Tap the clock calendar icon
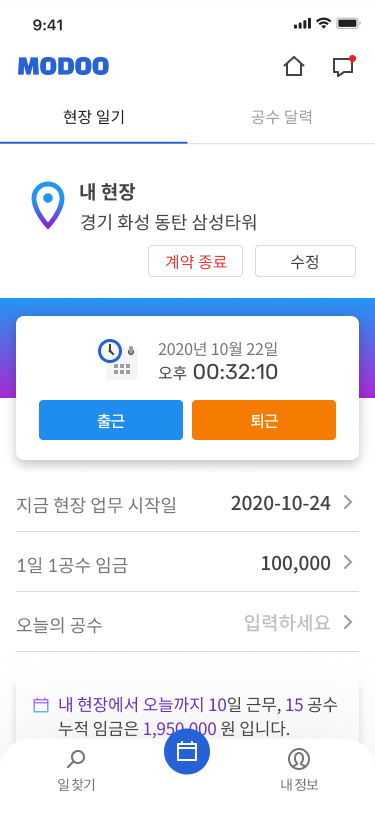The height and width of the screenshot is (819, 375). pyautogui.click(x=118, y=359)
